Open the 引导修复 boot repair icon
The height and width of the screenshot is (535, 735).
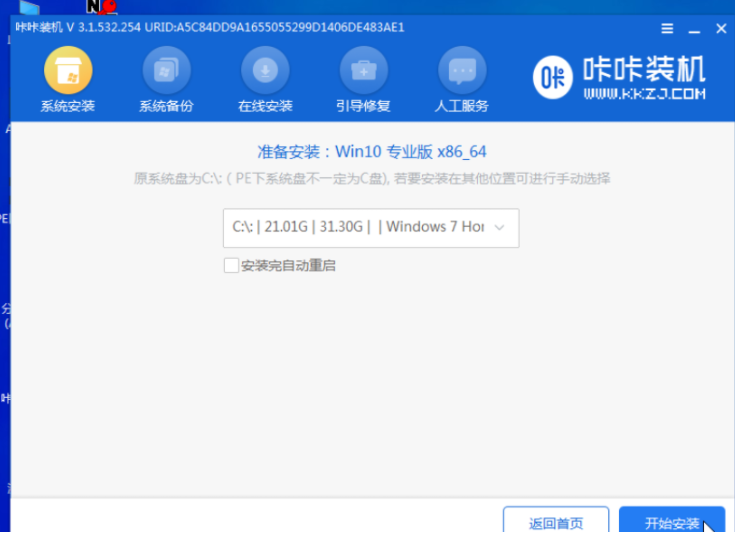pyautogui.click(x=364, y=70)
